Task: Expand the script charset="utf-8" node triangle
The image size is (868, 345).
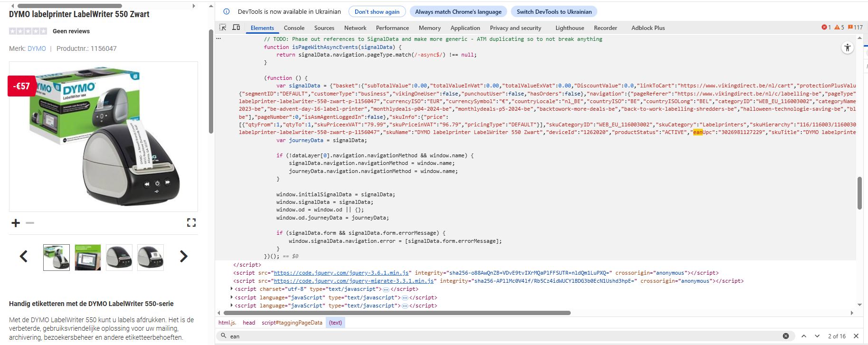Action: (232, 289)
